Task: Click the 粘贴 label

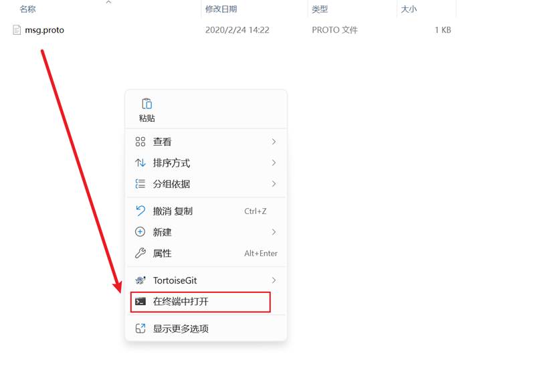Action: pyautogui.click(x=147, y=118)
